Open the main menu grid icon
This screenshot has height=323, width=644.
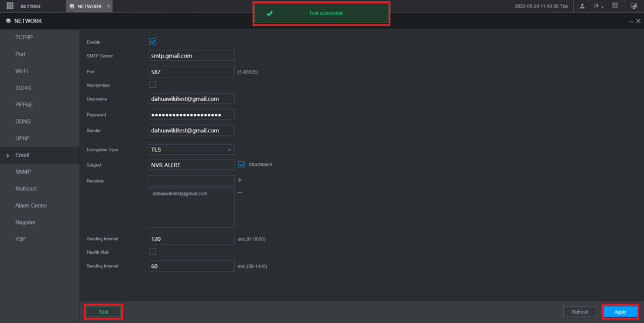coord(10,6)
